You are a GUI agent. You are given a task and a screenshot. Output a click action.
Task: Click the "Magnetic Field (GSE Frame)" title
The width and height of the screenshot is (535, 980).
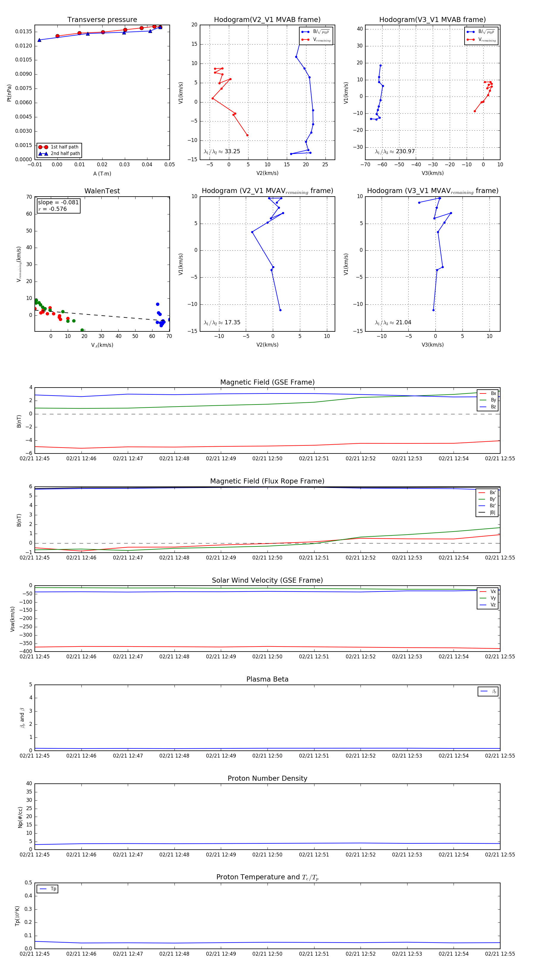[x=267, y=382]
